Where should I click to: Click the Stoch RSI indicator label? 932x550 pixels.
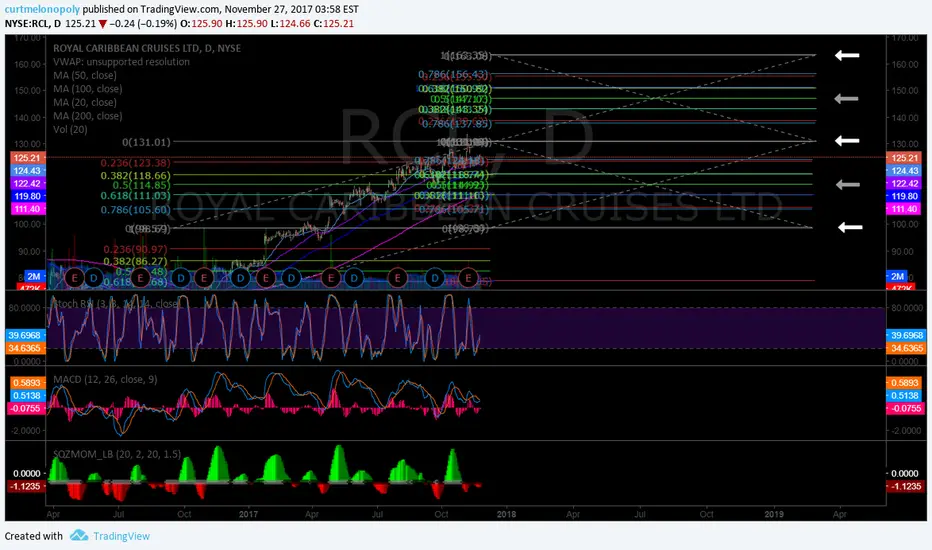116,304
